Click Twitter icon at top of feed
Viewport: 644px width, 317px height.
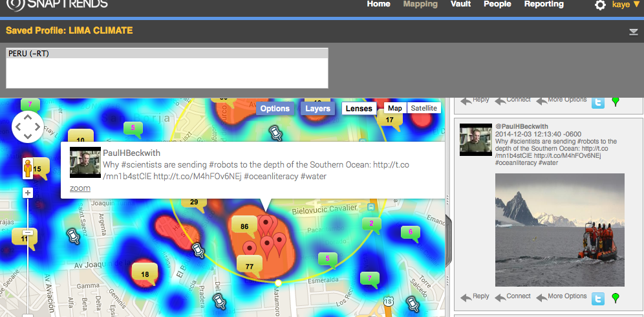tap(598, 103)
